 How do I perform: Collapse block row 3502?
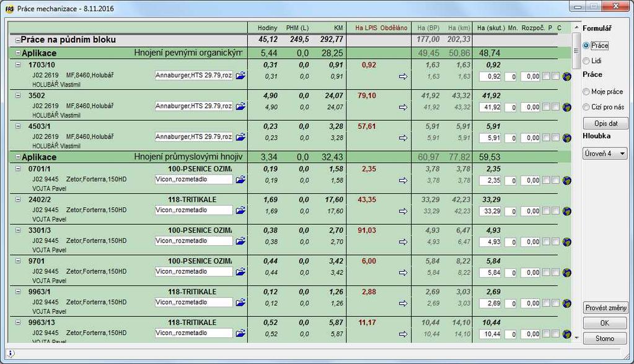pyautogui.click(x=18, y=95)
